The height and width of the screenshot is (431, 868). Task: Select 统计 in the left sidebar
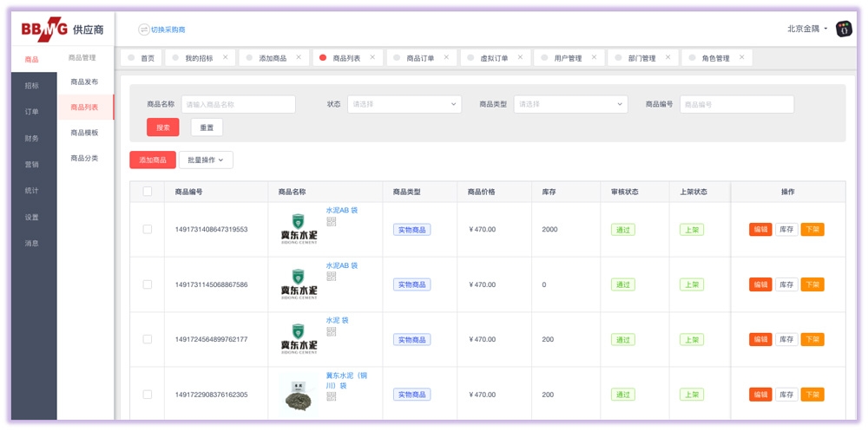coord(32,190)
